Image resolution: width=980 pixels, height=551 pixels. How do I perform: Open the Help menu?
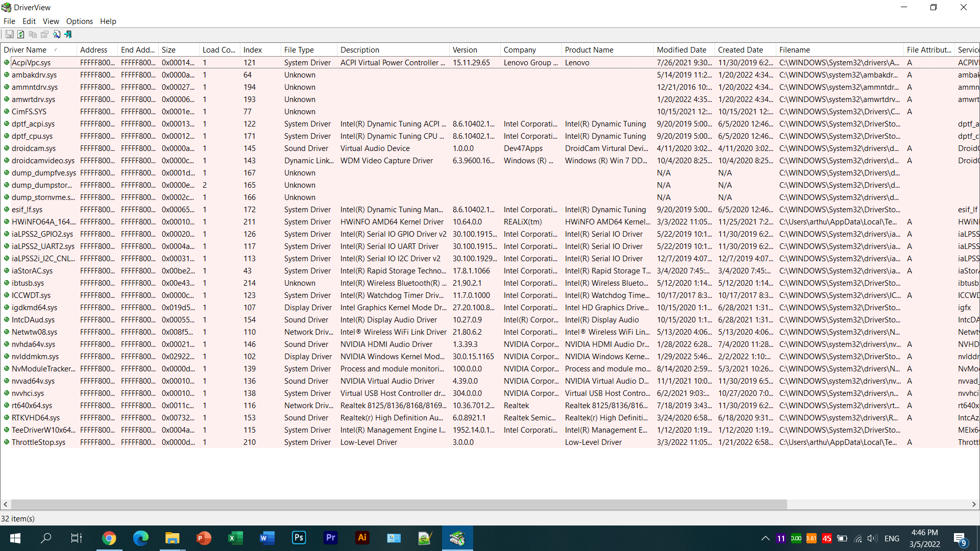tap(108, 21)
